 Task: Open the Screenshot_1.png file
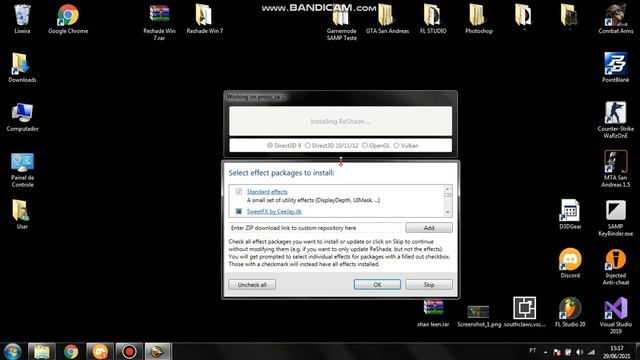click(x=479, y=315)
